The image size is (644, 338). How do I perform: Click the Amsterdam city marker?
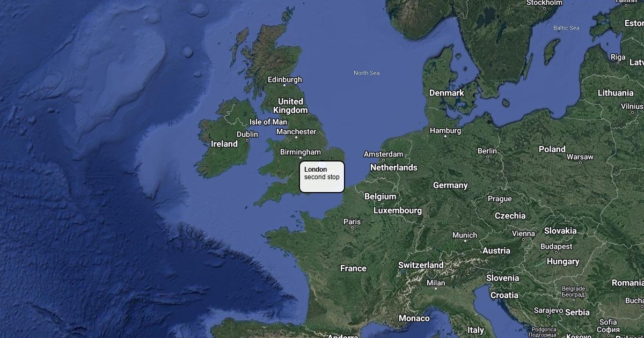[x=383, y=160]
